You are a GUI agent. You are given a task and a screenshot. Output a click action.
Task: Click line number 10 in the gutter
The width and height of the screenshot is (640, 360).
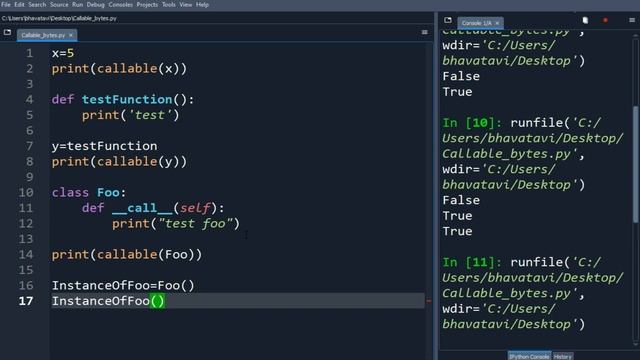(x=26, y=193)
